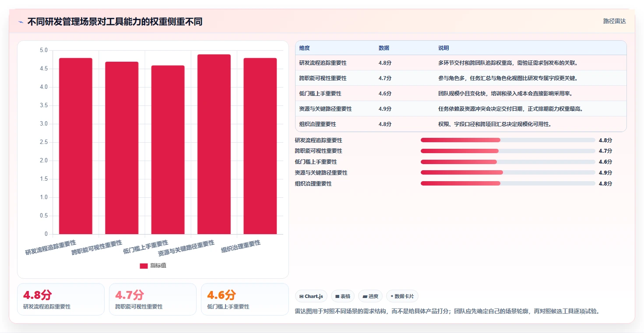
Task: Click the 资源与关键路径重要性 progress bar
Action: pos(508,172)
